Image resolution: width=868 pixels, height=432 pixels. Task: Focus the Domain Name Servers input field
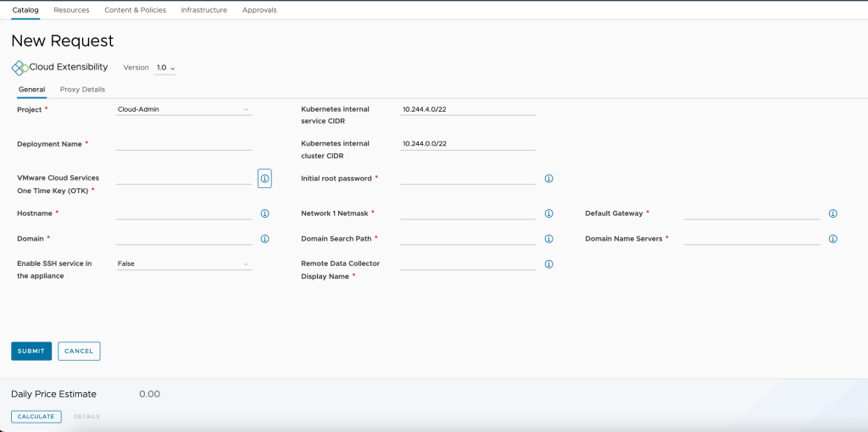752,238
